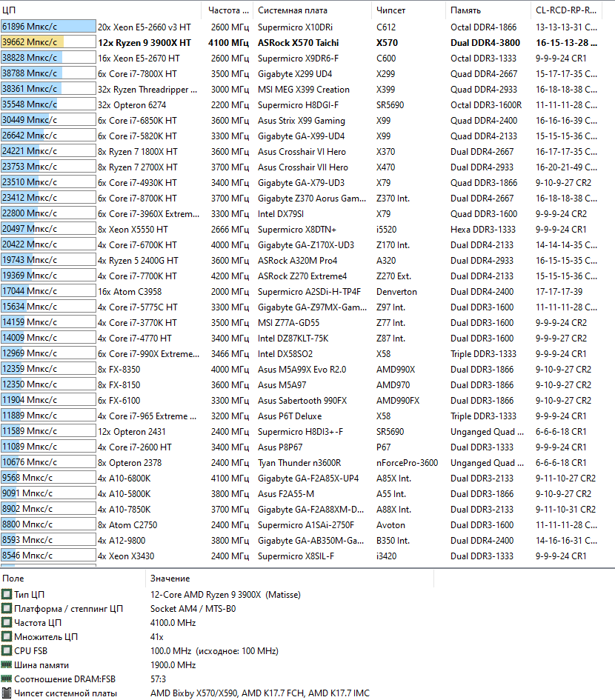The height and width of the screenshot is (700, 615).
Task: Click the 17-17-17-39 timings cell
Action: pyautogui.click(x=559, y=292)
